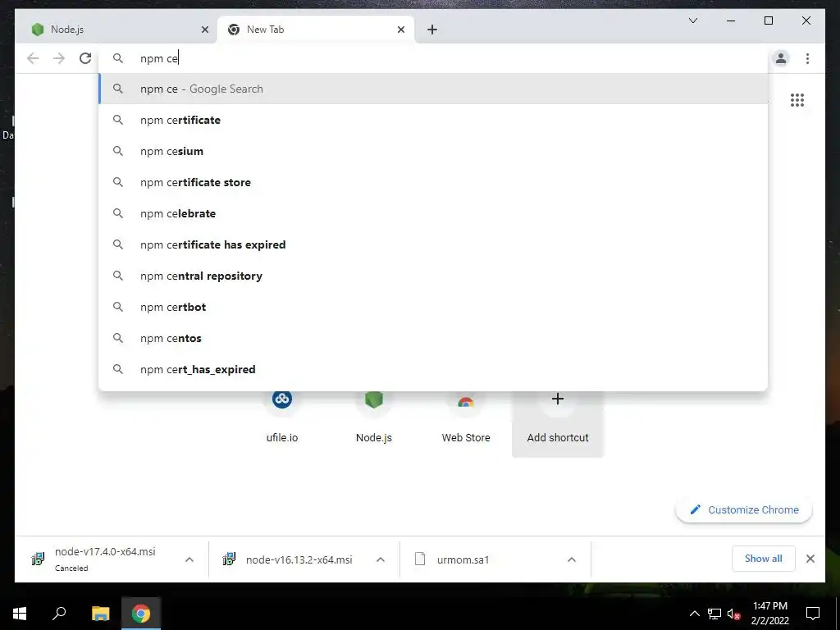Open the Google apps grid
840x630 pixels.
coord(797,100)
